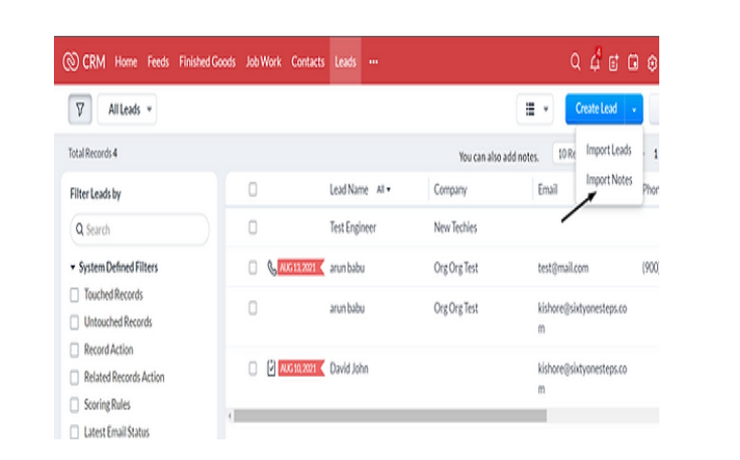Open the David John lead
Image resolution: width=740 pixels, height=460 pixels.
coord(349,368)
